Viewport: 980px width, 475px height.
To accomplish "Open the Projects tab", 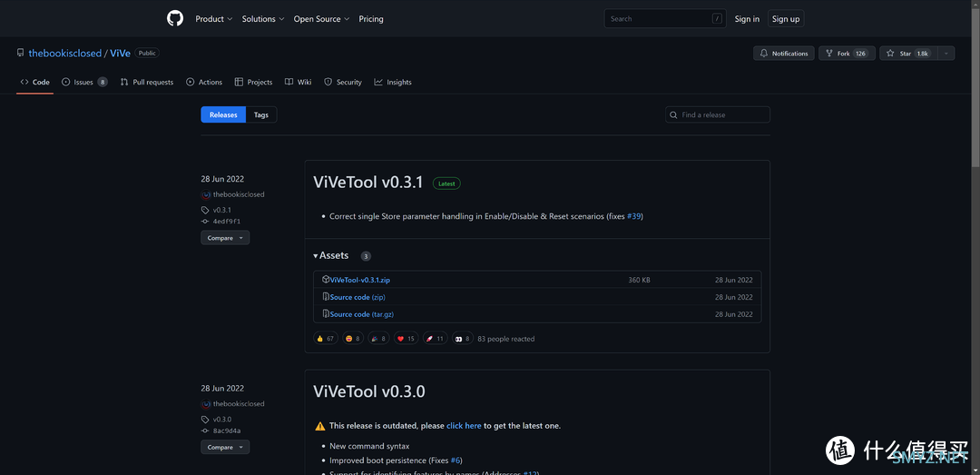I will tap(254, 82).
